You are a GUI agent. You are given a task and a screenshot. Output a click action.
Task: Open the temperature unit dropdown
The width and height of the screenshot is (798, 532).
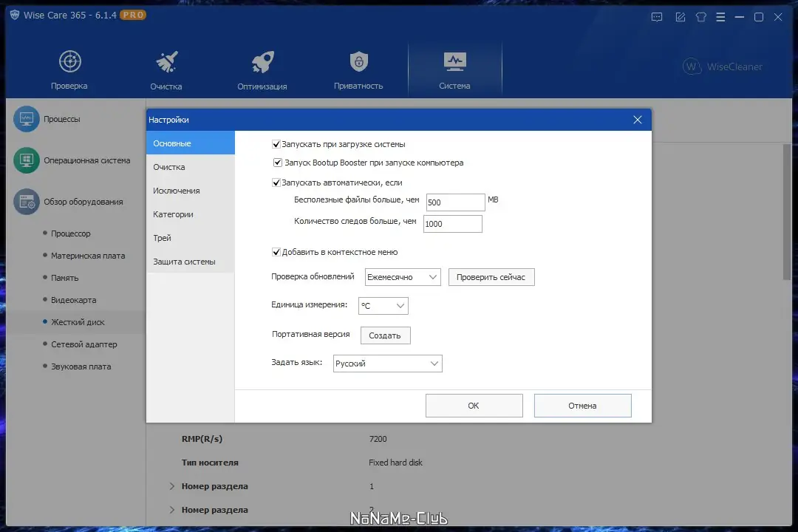click(x=383, y=305)
